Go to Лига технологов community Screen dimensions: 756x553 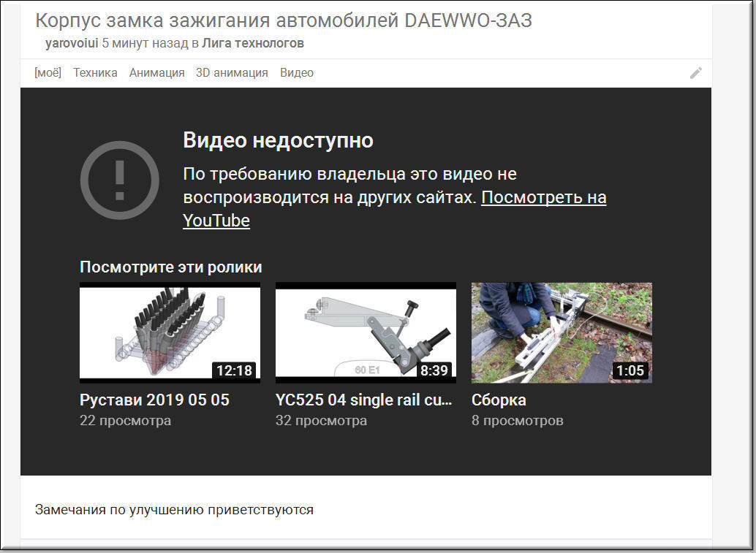click(x=253, y=43)
